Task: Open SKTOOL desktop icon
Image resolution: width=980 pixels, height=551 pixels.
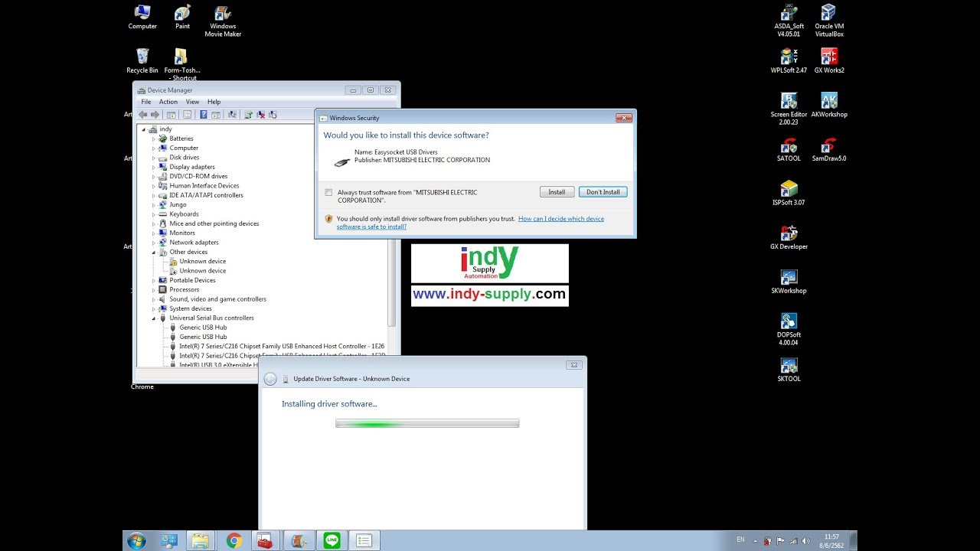Action: pyautogui.click(x=789, y=370)
